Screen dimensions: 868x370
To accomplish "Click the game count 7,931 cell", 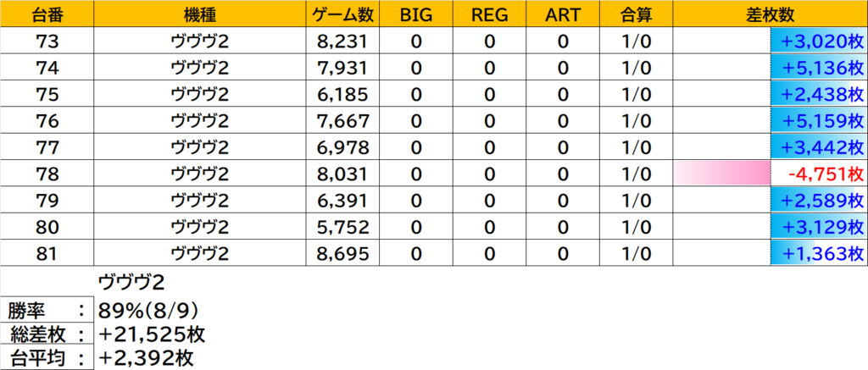I will point(342,68).
